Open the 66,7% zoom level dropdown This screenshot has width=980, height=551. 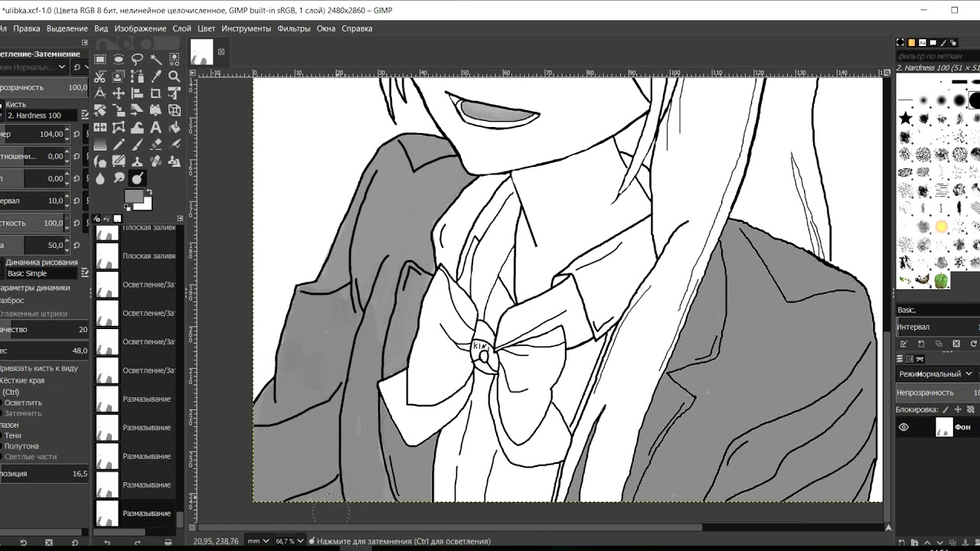(289, 541)
